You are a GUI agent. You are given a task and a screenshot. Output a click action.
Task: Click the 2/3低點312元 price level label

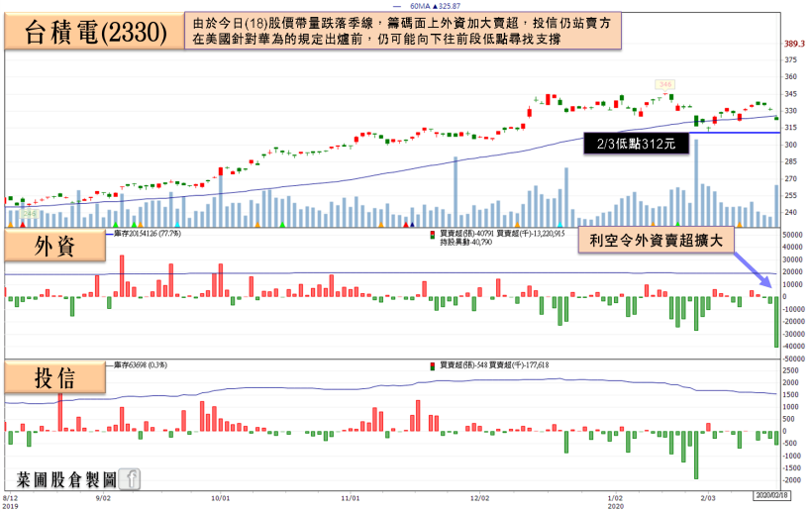[636, 144]
